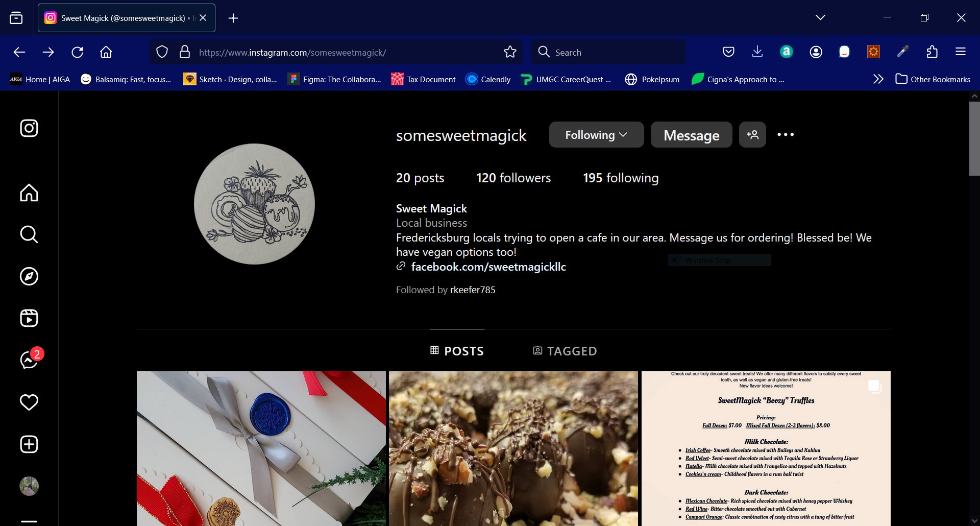
Task: Go to Instagram Home feed icon
Action: [29, 193]
